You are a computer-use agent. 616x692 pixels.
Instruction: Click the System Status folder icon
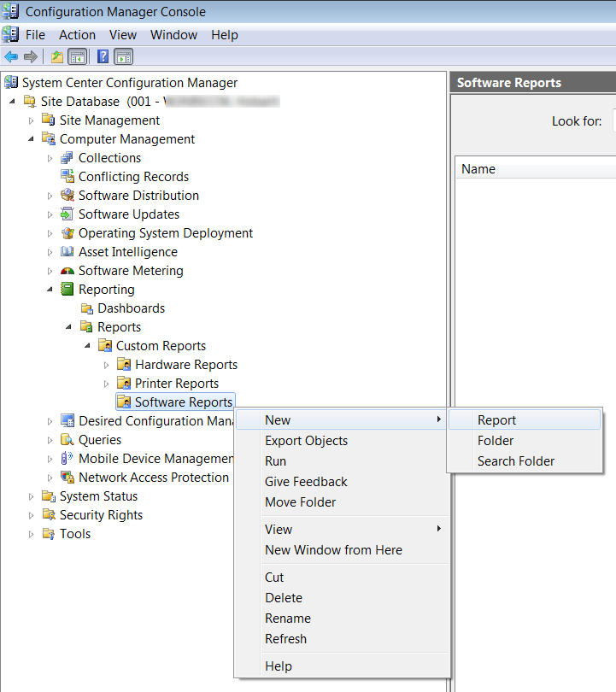49,496
